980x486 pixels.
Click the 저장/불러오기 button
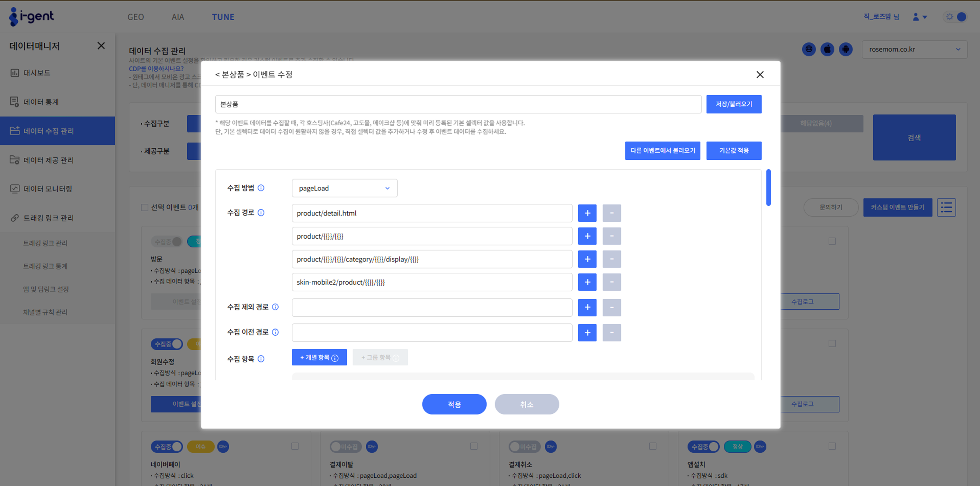tap(734, 104)
